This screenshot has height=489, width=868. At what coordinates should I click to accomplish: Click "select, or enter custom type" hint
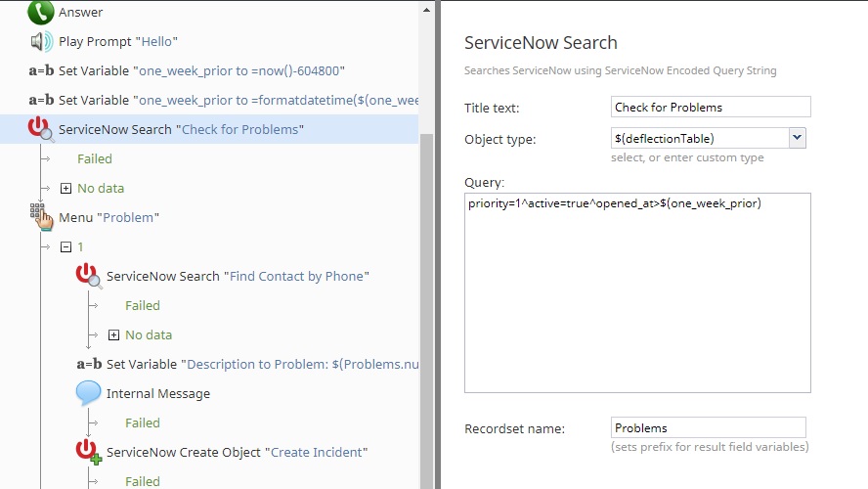tap(687, 157)
